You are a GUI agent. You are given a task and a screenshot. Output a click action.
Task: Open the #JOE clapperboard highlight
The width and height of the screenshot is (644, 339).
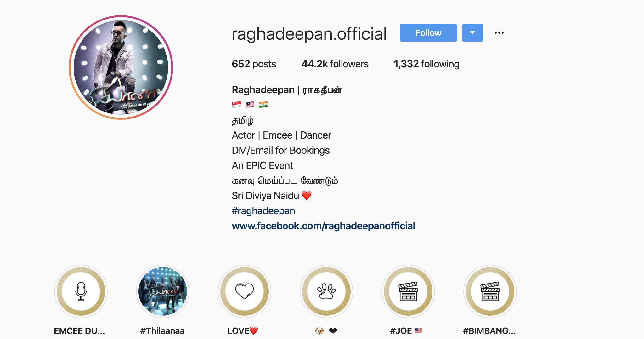(408, 291)
